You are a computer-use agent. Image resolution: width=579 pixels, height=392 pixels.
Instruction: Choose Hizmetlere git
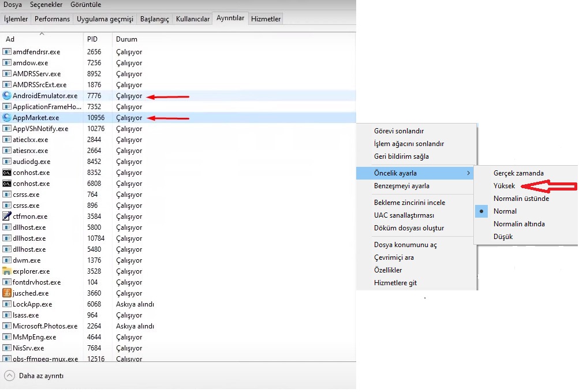(395, 283)
